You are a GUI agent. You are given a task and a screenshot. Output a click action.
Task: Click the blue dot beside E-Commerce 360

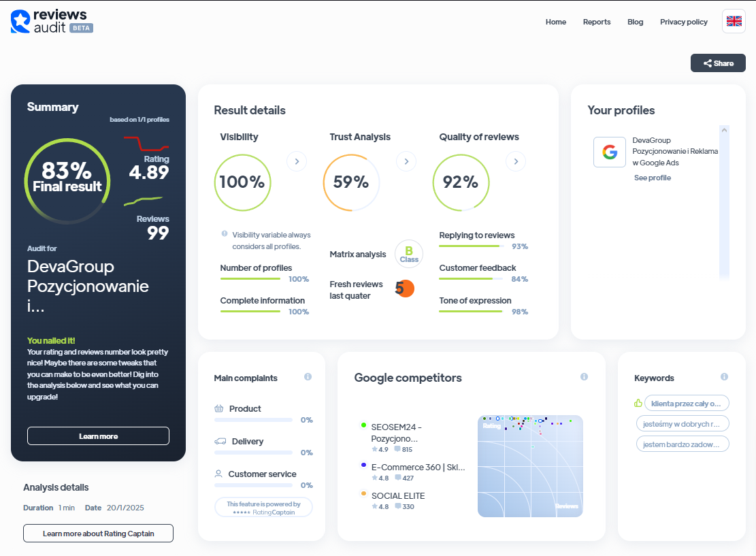pyautogui.click(x=363, y=465)
